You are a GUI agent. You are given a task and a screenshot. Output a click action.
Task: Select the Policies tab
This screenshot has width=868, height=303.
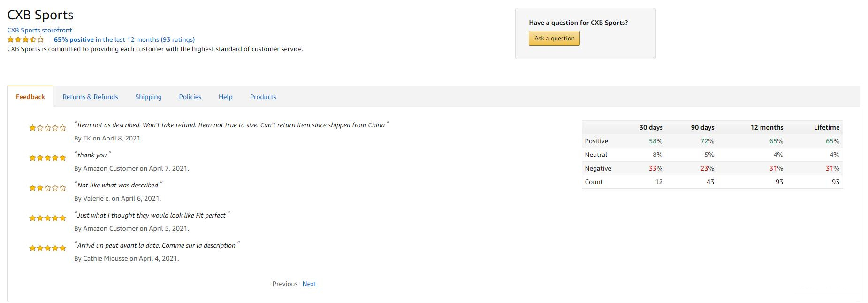pyautogui.click(x=190, y=97)
